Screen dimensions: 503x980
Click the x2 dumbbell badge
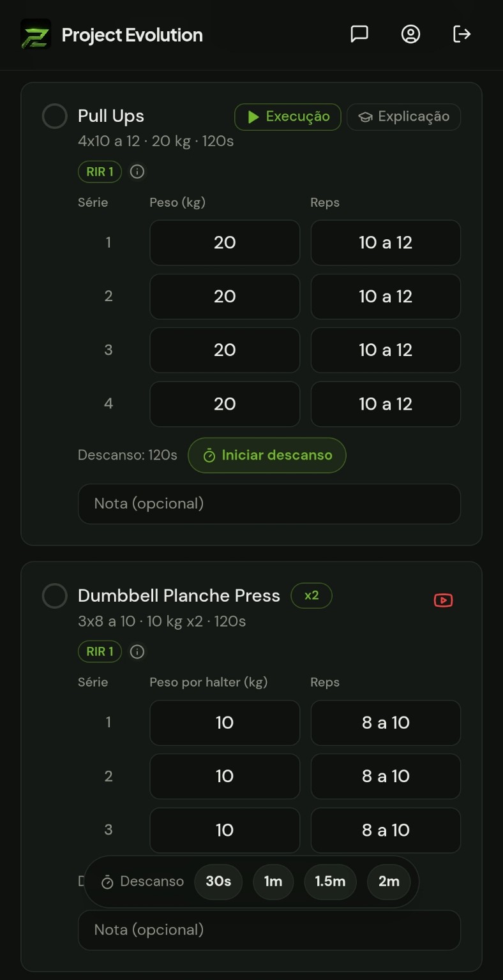[x=312, y=595]
